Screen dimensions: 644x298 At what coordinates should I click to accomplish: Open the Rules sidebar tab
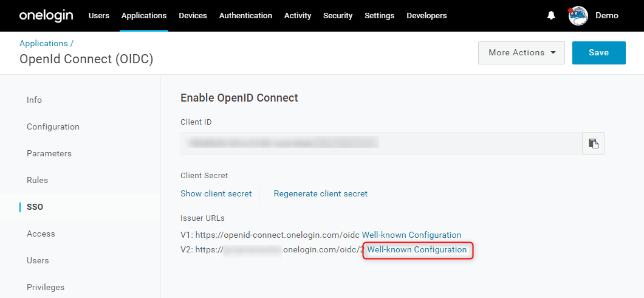pos(38,180)
